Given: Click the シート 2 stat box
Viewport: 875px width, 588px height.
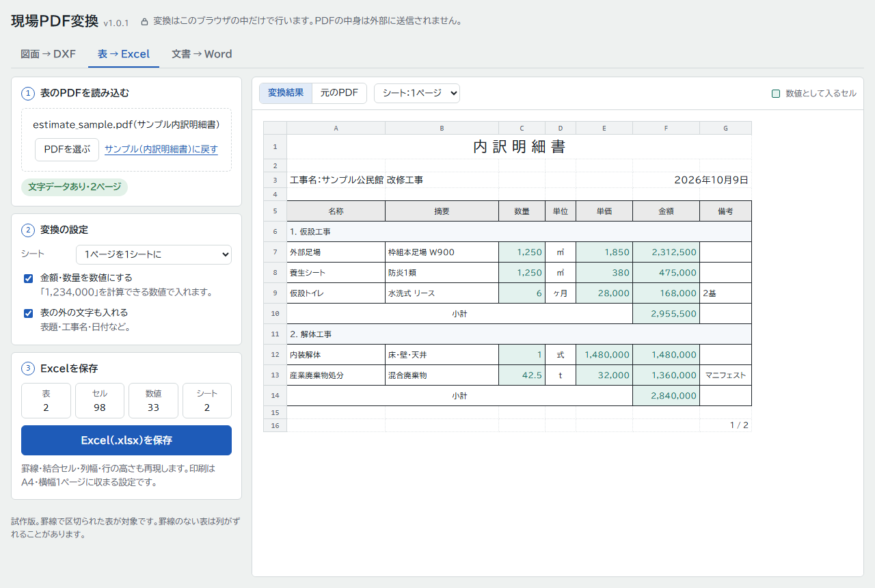Looking at the screenshot, I should [207, 401].
